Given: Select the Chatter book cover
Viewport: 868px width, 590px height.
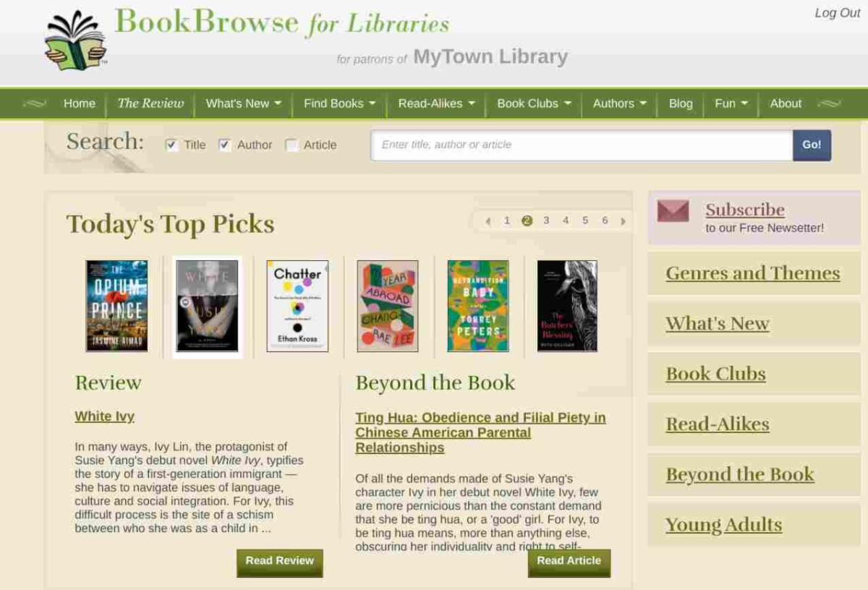Looking at the screenshot, I should click(x=297, y=306).
